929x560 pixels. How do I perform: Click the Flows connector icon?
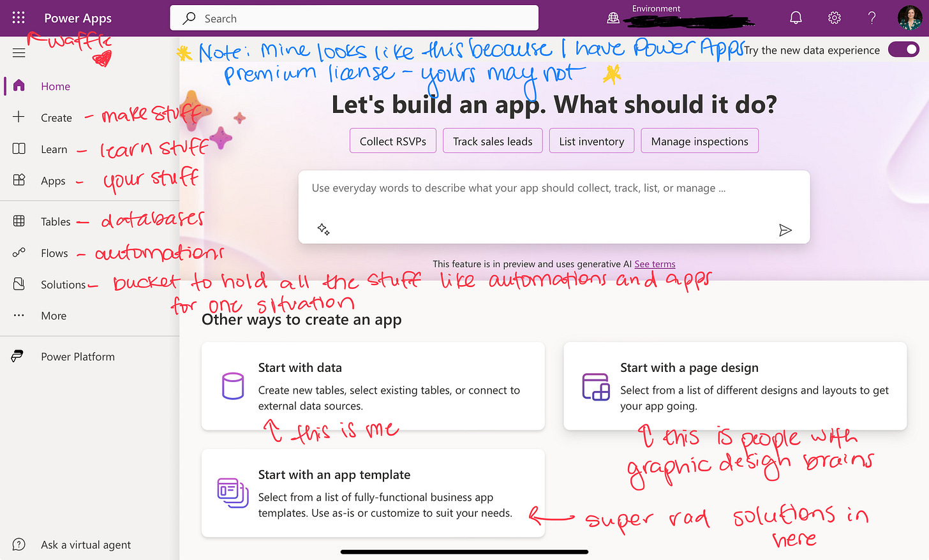[x=19, y=253]
